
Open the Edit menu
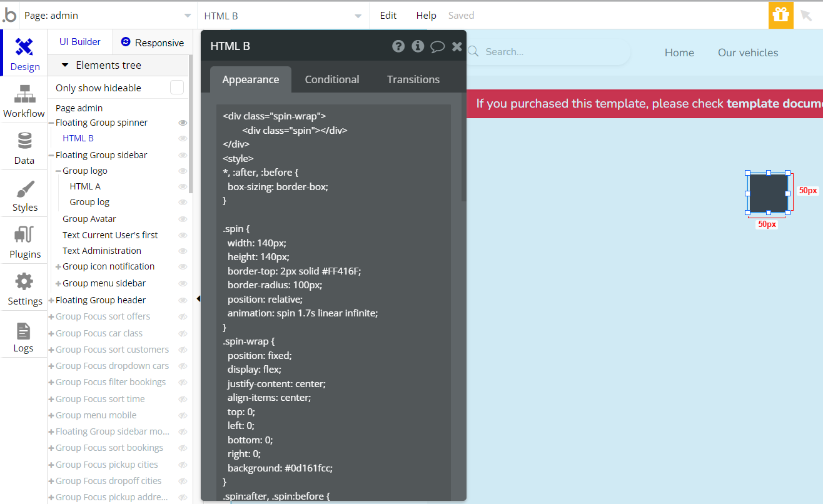click(x=388, y=16)
